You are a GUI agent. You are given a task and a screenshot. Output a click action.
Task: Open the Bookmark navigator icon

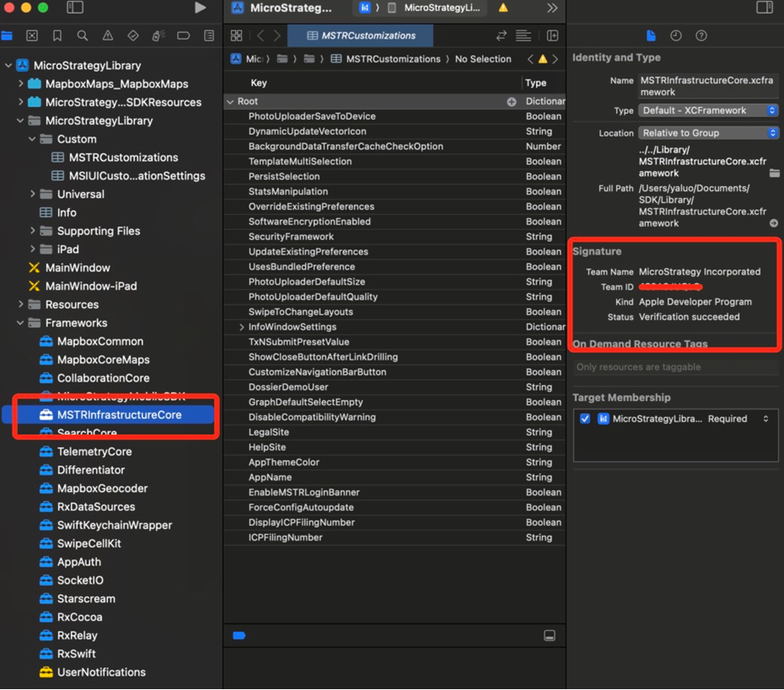55,35
